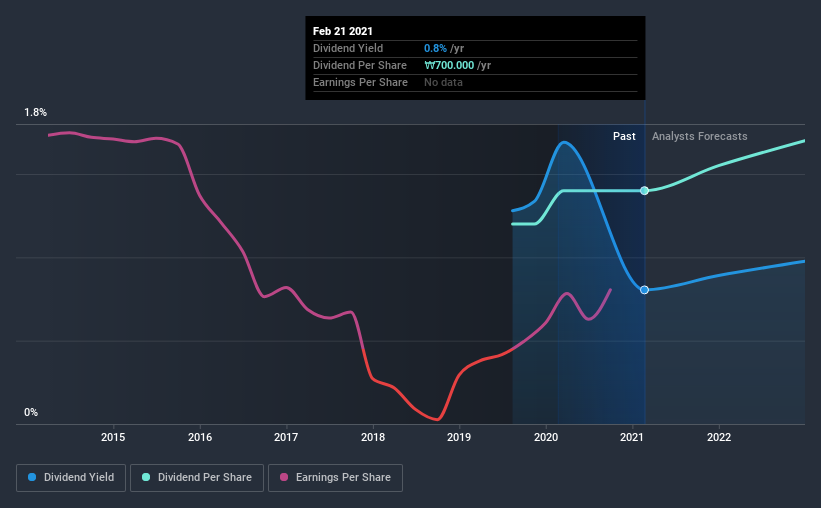The height and width of the screenshot is (508, 821).
Task: Click the 2018 year label on the axis
Action: point(373,437)
